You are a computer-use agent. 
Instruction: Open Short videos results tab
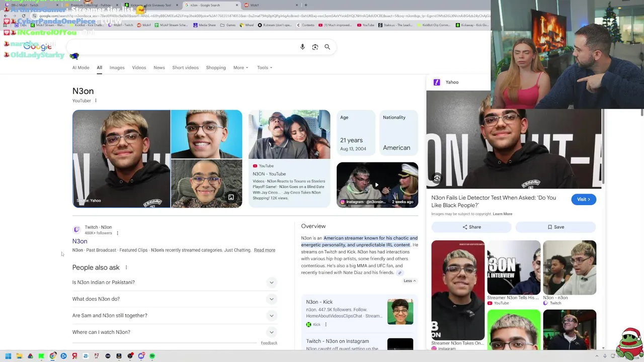point(185,67)
